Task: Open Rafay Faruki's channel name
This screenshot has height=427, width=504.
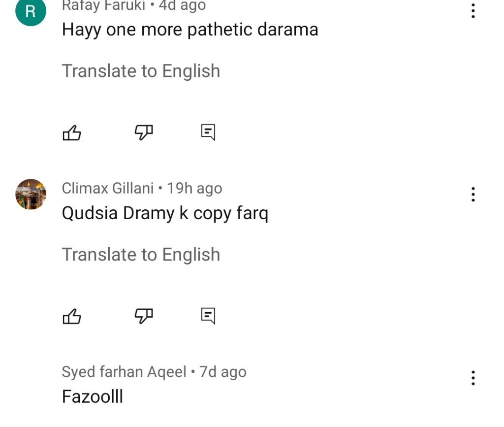Action: [x=103, y=5]
